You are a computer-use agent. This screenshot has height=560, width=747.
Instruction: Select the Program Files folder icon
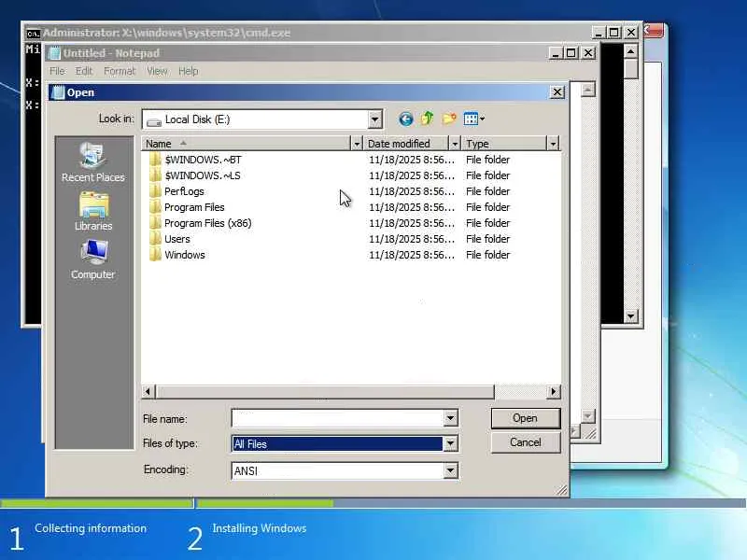155,207
